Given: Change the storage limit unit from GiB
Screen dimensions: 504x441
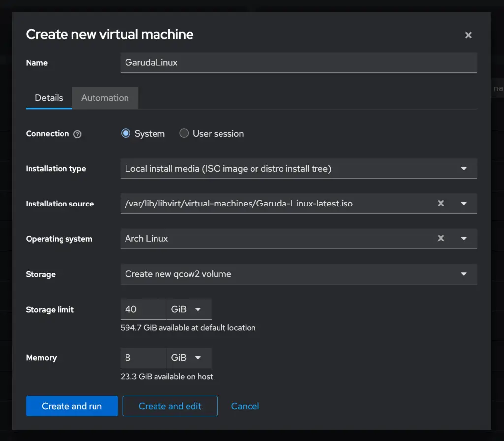Looking at the screenshot, I should tap(189, 309).
